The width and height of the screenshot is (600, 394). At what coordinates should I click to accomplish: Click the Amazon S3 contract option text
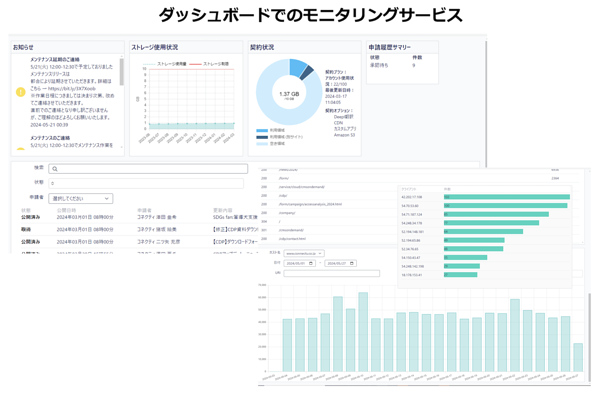pos(344,135)
